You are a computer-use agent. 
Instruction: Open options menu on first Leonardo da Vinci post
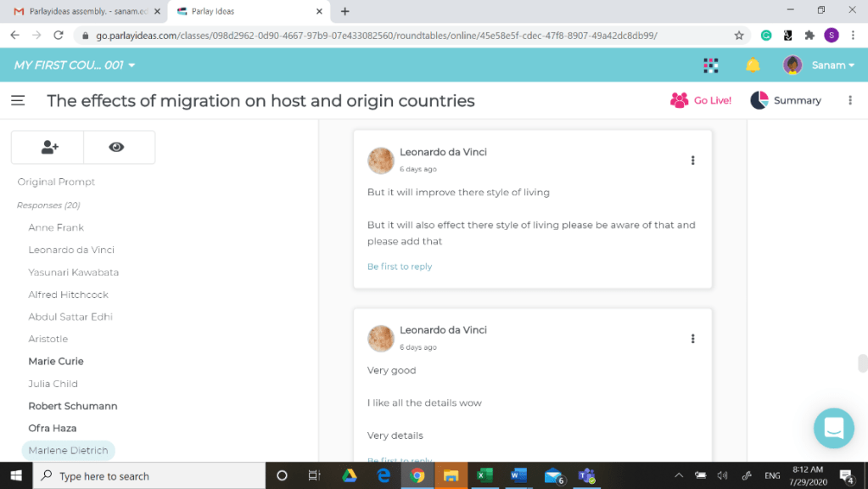pos(692,160)
